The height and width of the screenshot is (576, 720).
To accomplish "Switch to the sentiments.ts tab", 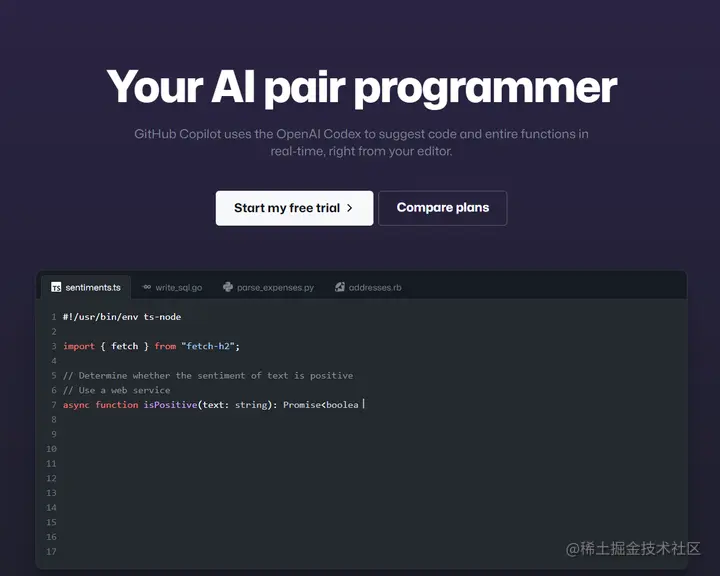I will (x=86, y=288).
